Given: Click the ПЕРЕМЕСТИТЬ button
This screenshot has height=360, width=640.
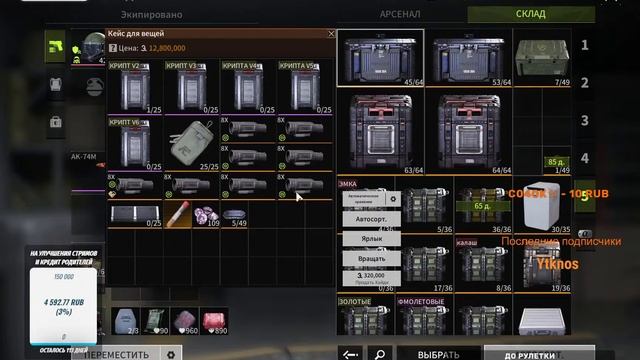Looking at the screenshot, I should (117, 354).
